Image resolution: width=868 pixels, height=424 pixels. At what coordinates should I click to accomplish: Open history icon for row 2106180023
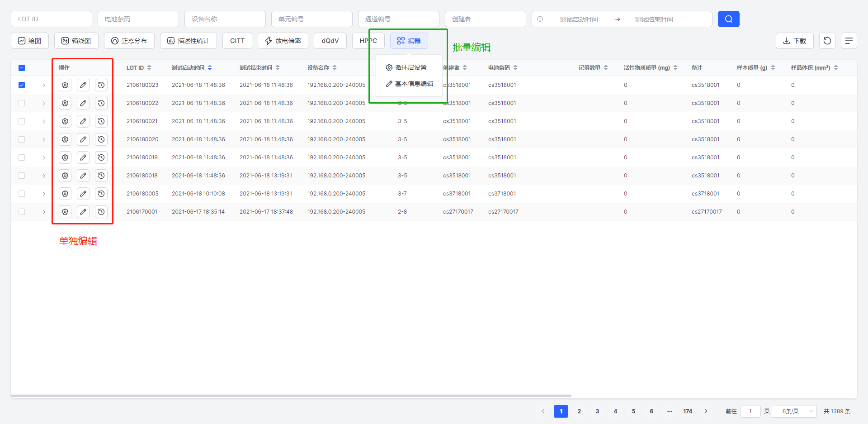click(x=101, y=85)
